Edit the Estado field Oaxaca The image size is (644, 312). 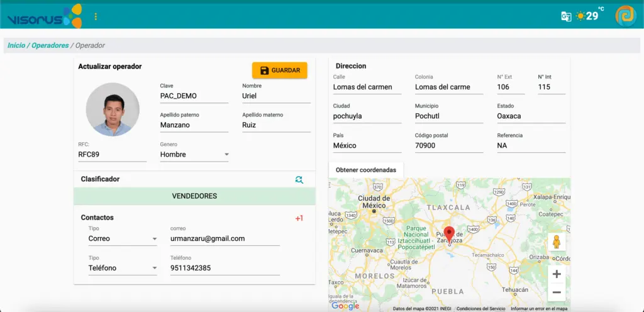tap(531, 116)
